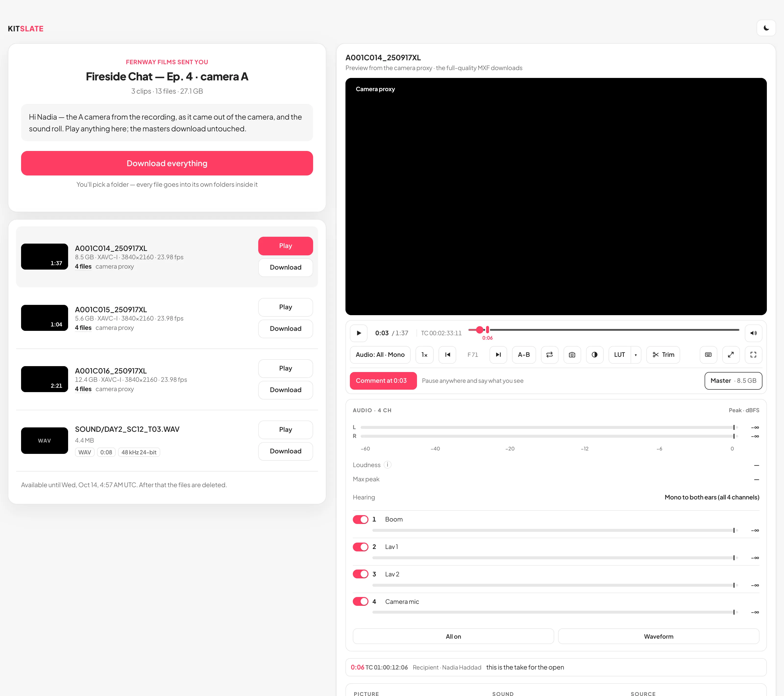
Task: Open the SOUND/DAY2_SC12_T03.WAV entry
Action: (167, 440)
